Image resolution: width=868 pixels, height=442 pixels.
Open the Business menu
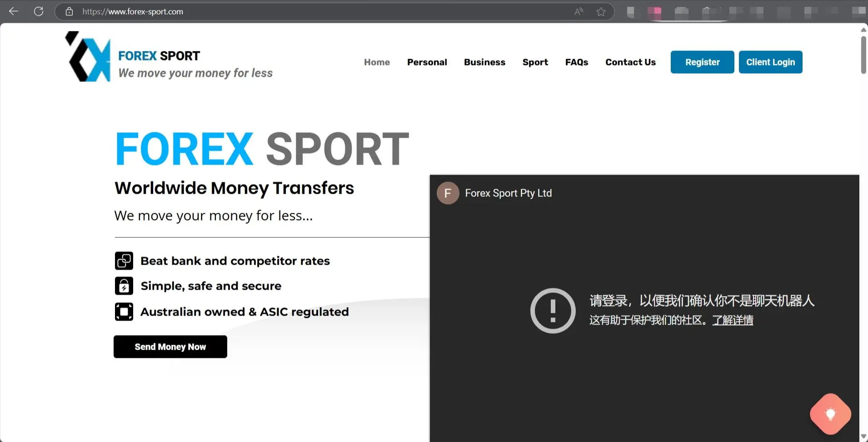tap(484, 62)
